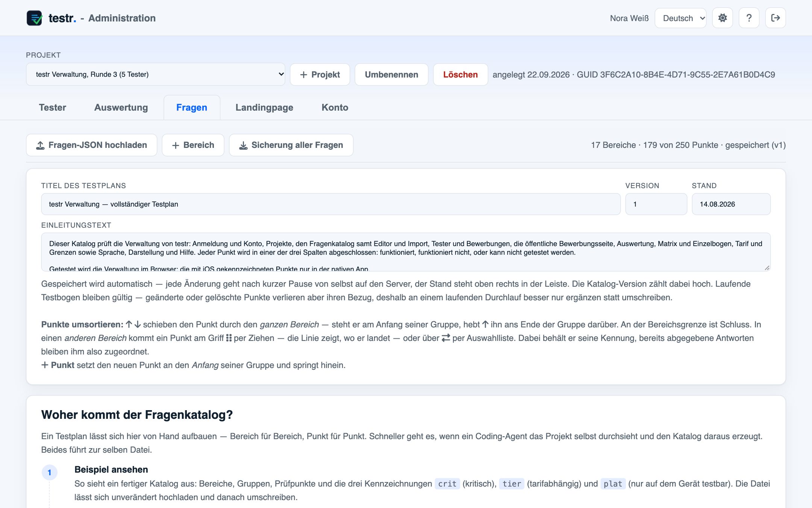The height and width of the screenshot is (508, 812).
Task: Add an area with + Bereich
Action: pos(193,145)
